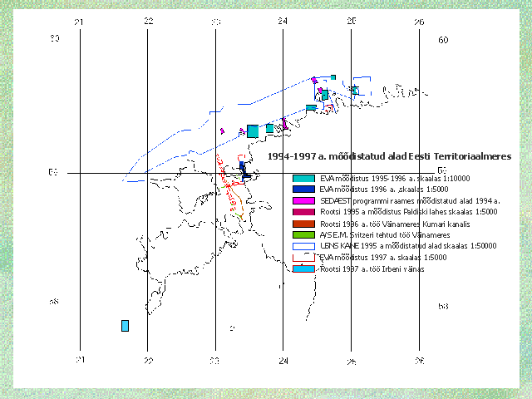Select the magenta SEDAEST legend swatch
The image size is (532, 399).
303,200
